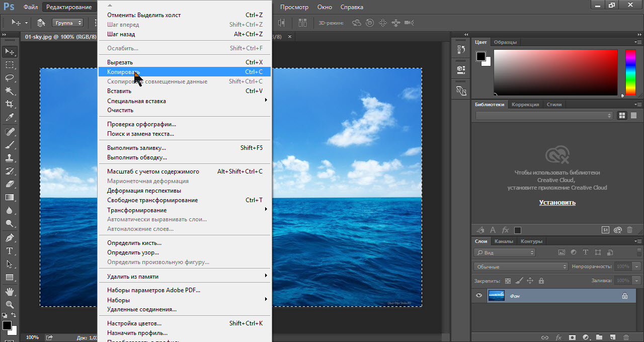This screenshot has width=644, height=342.
Task: Add layer mask icon in Layers panel
Action: (x=572, y=337)
